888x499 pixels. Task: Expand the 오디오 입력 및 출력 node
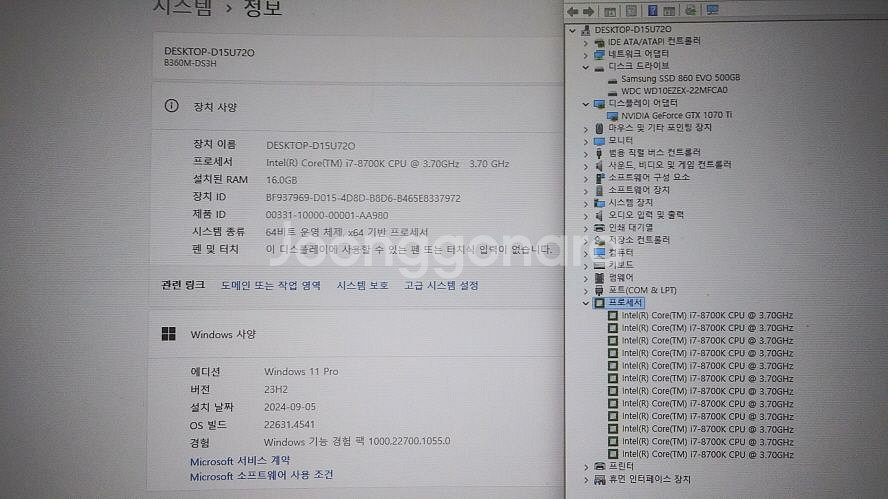point(586,216)
